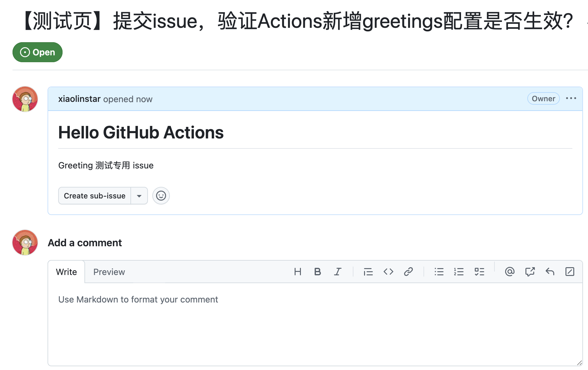The image size is (588, 370).
Task: Open xiaolinstar's profile
Action: (79, 99)
